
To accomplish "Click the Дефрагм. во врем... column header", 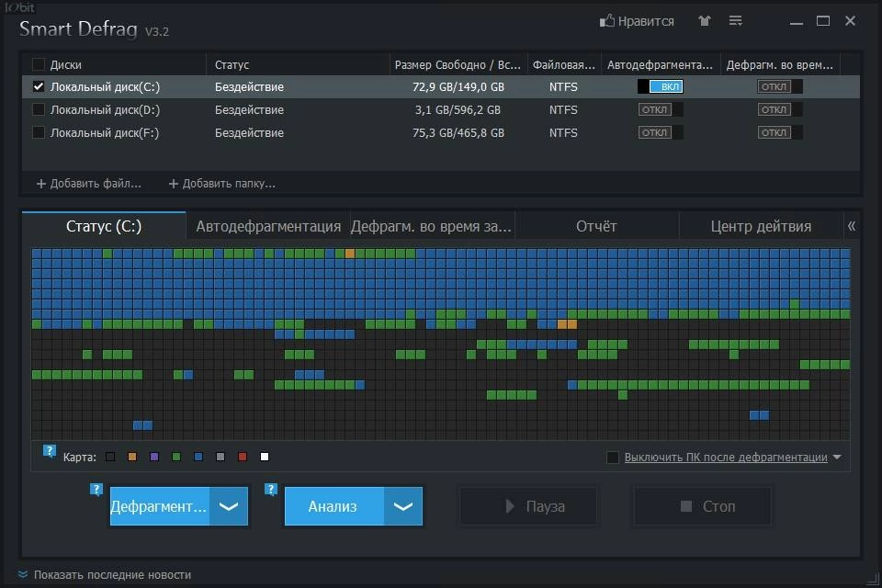I will pos(780,64).
